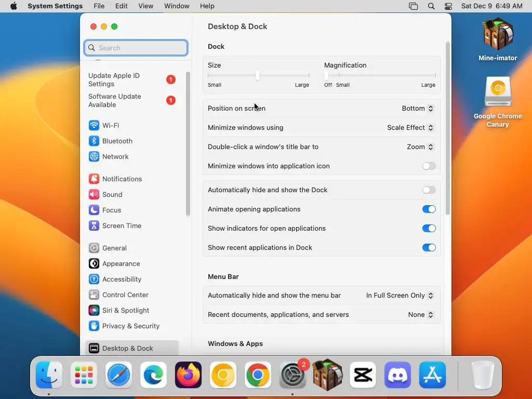
Task: Open System Settings menu
Action: 55,6
